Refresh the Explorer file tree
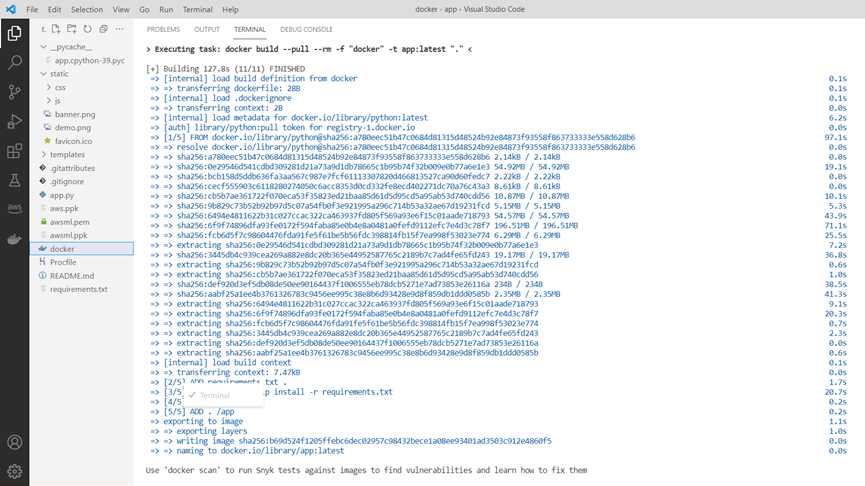Image resolution: width=865 pixels, height=486 pixels. pos(87,29)
